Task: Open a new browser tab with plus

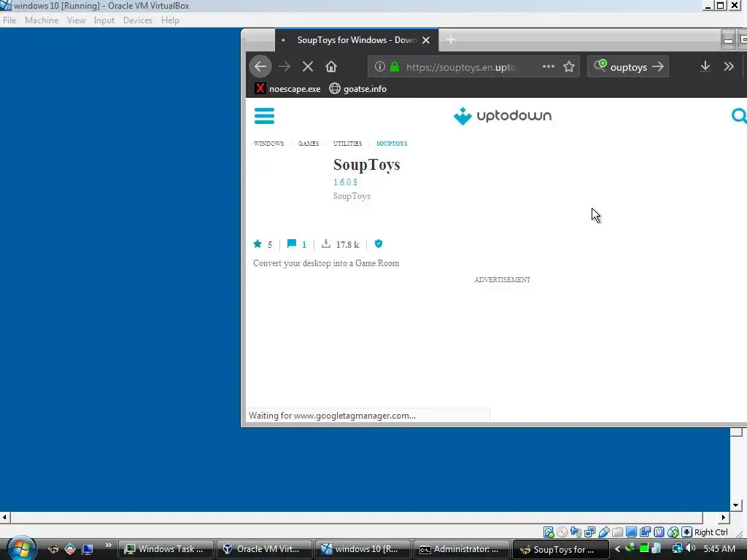Action: [450, 40]
